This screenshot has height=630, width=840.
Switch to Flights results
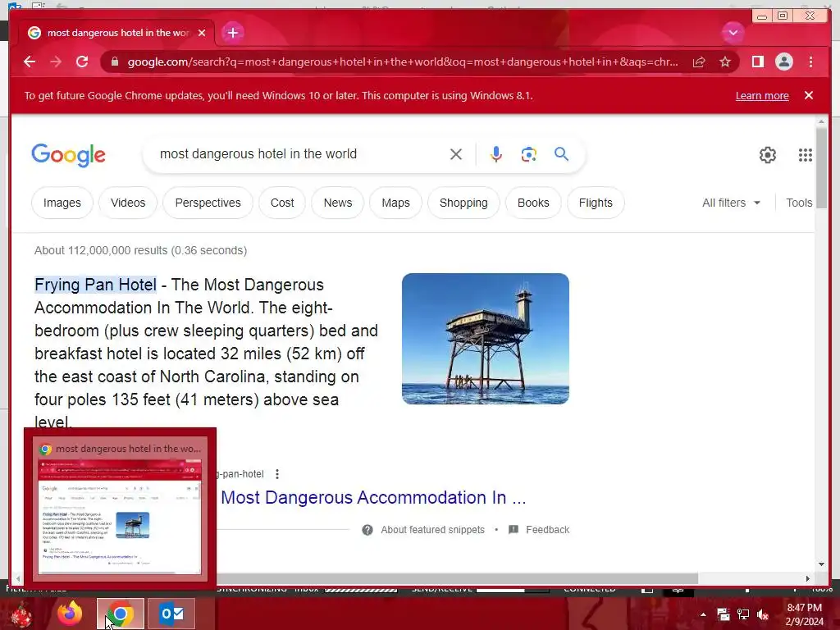coord(596,203)
